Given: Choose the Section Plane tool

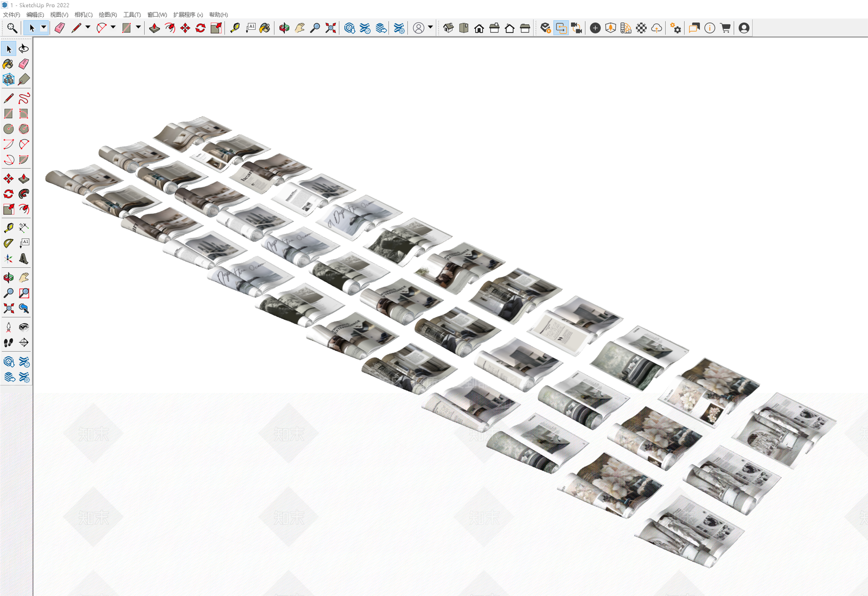Looking at the screenshot, I should [24, 343].
